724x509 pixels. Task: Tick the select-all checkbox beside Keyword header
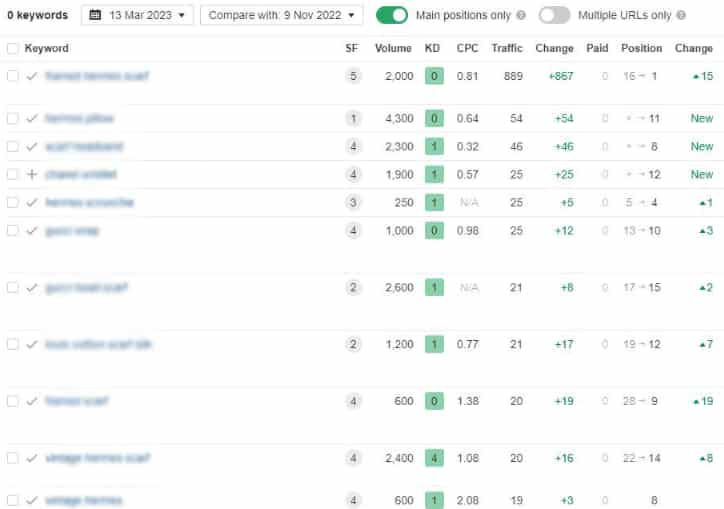(x=13, y=48)
